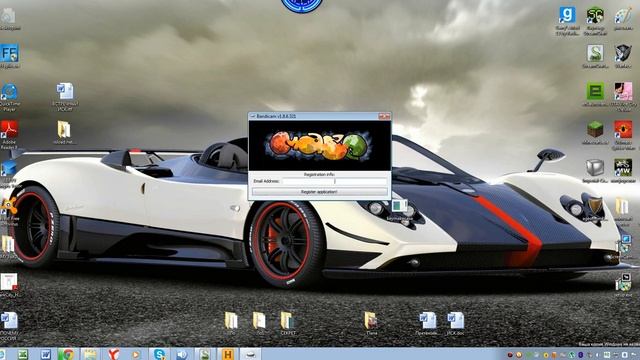The height and width of the screenshot is (360, 640).
Task: Open the green E square desktop icon
Action: point(595,91)
